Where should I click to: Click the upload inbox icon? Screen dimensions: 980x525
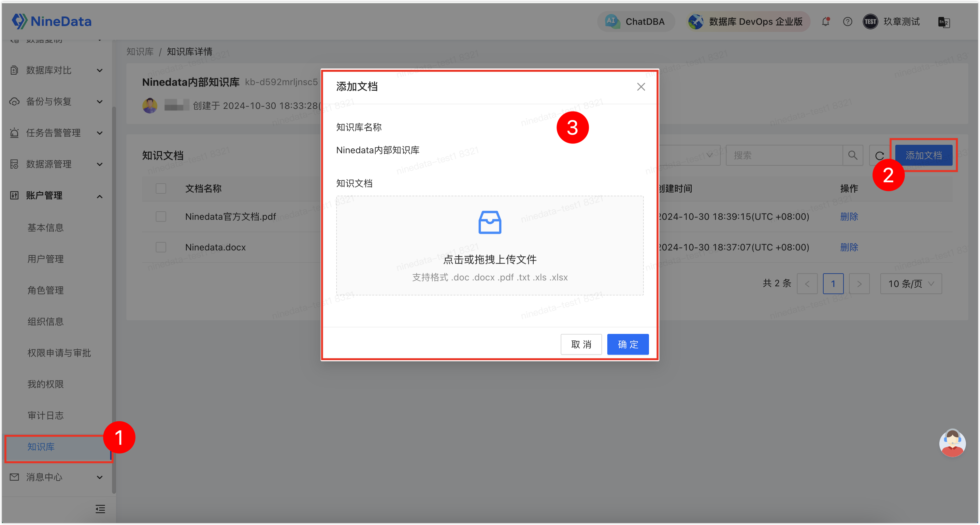[x=490, y=222]
